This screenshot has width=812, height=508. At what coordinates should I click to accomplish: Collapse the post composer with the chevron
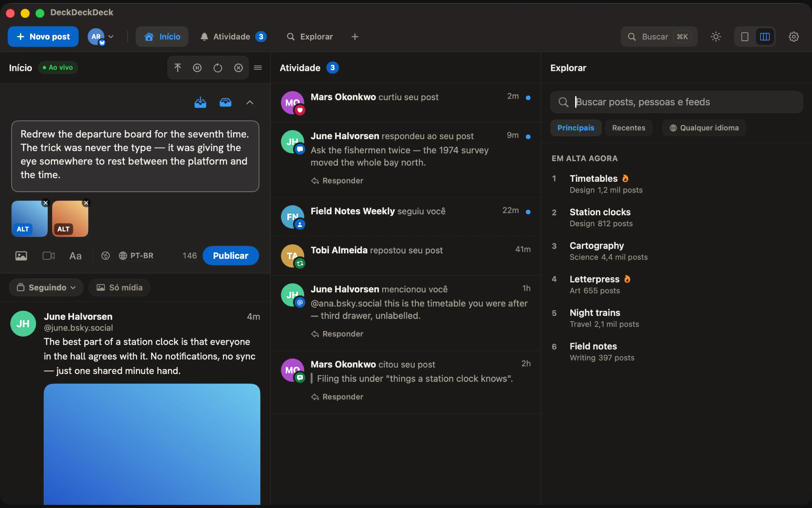pyautogui.click(x=250, y=102)
